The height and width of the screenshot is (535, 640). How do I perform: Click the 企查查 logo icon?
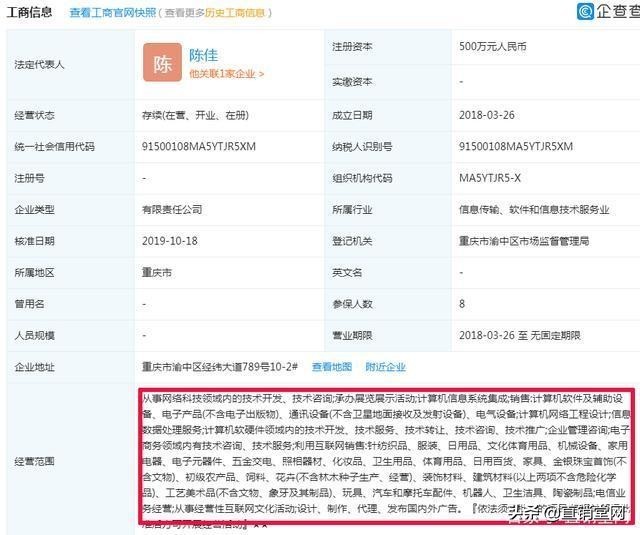click(586, 12)
